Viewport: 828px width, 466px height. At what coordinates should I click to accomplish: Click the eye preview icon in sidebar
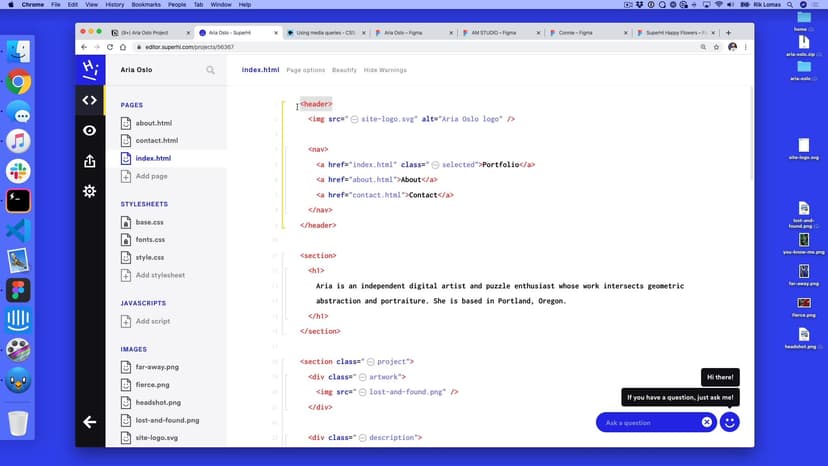[90, 131]
